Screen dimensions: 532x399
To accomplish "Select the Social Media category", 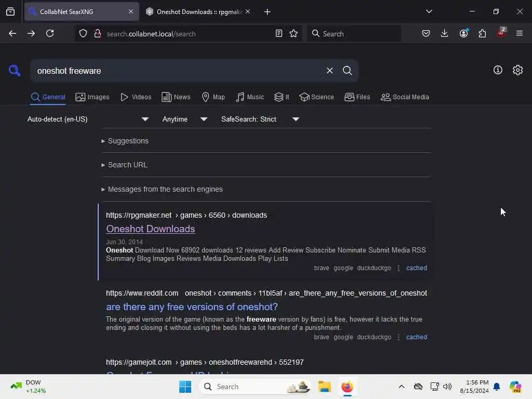I will tap(405, 97).
